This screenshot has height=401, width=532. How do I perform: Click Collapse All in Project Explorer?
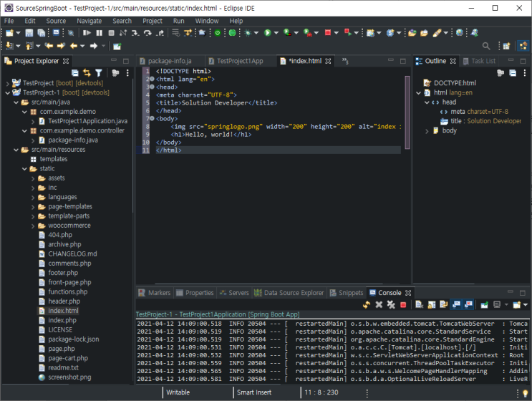[75, 72]
